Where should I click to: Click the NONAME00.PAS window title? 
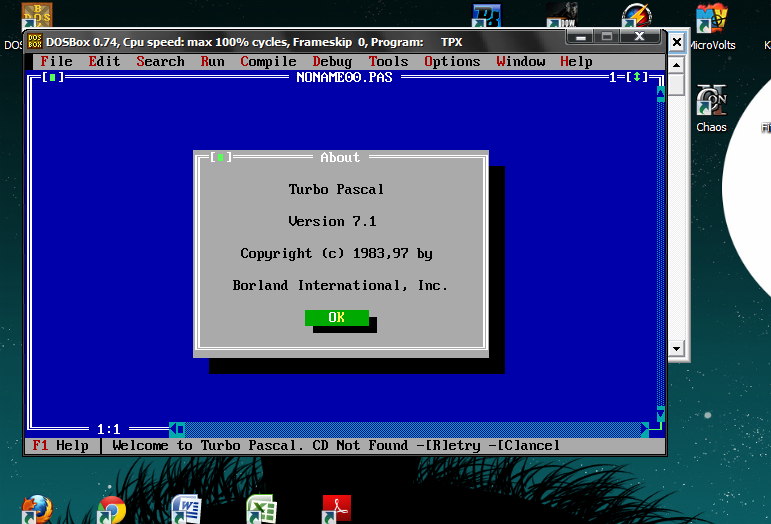pyautogui.click(x=344, y=77)
